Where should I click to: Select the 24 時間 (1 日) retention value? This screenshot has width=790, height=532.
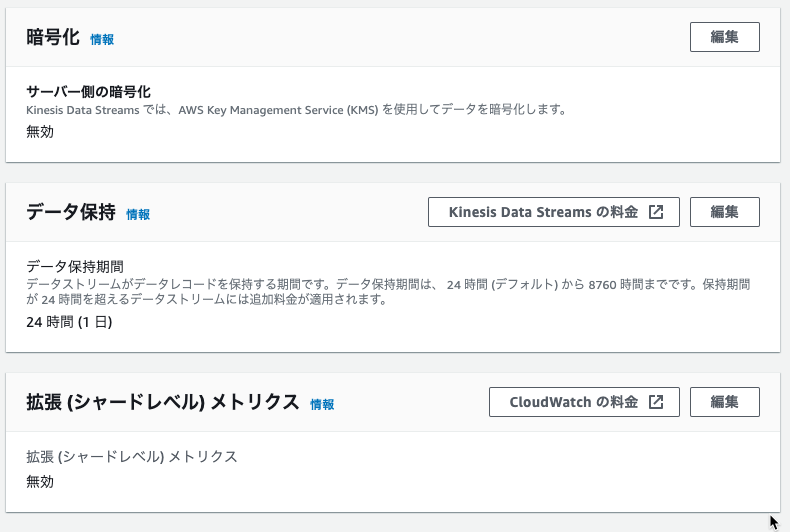pos(69,322)
